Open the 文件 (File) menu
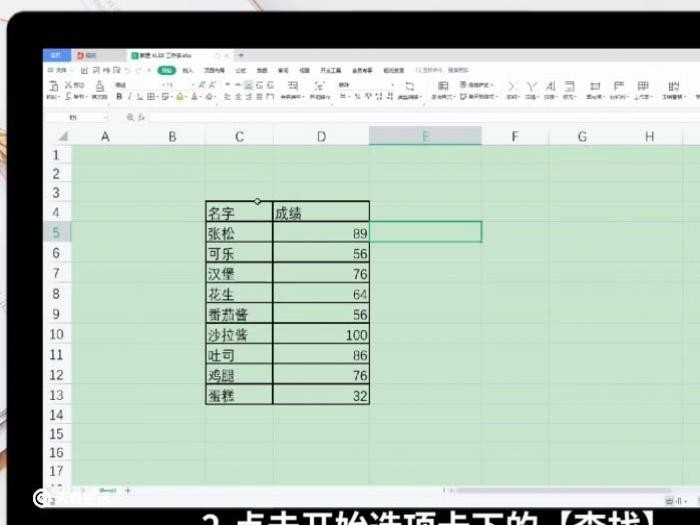700x525 pixels. [60, 71]
